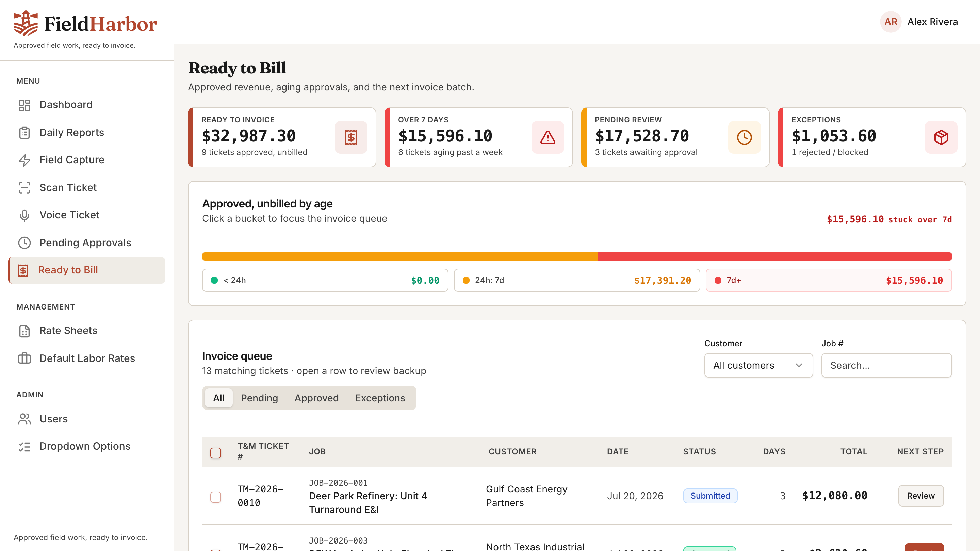Click the Dashboard grid icon

pyautogui.click(x=24, y=105)
